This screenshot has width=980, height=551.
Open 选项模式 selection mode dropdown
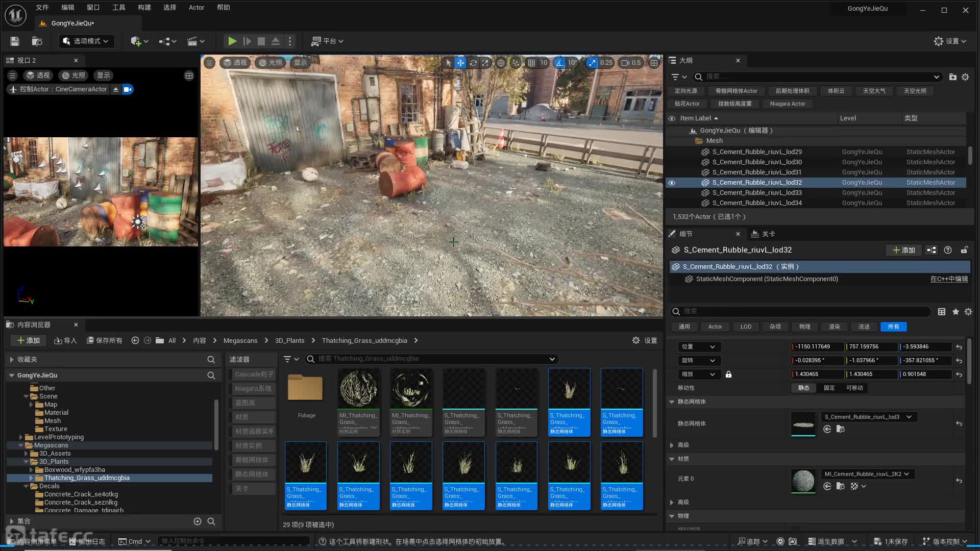86,41
